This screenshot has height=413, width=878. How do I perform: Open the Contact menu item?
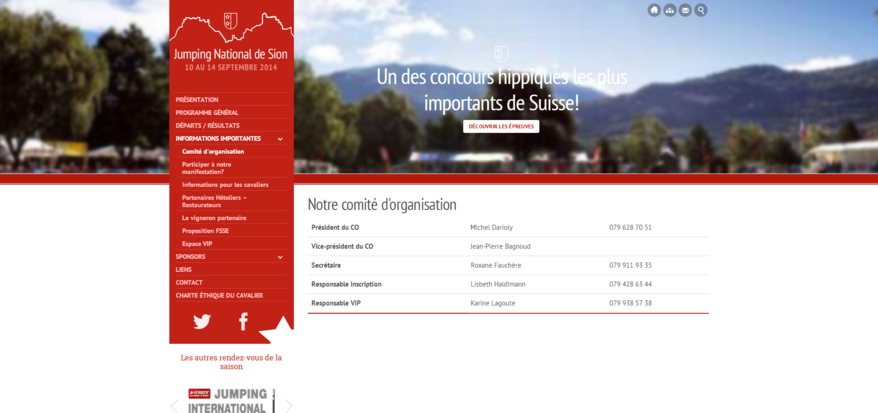[x=189, y=282]
